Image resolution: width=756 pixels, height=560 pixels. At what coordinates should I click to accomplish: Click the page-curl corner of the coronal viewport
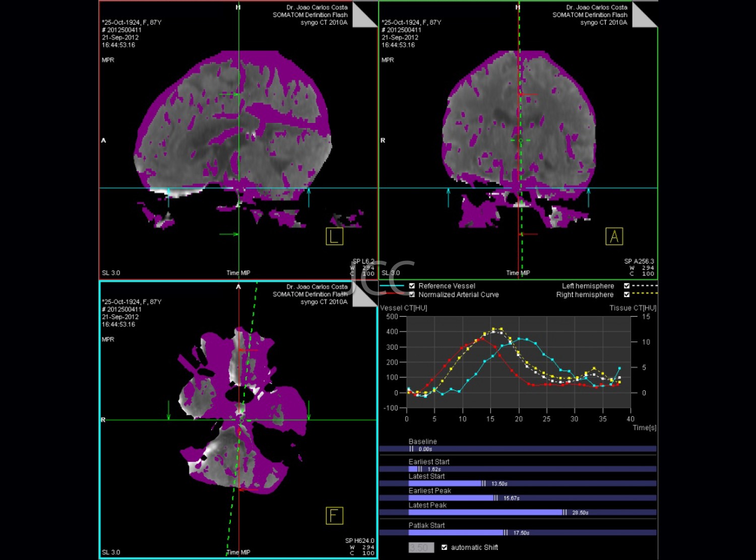click(x=644, y=14)
